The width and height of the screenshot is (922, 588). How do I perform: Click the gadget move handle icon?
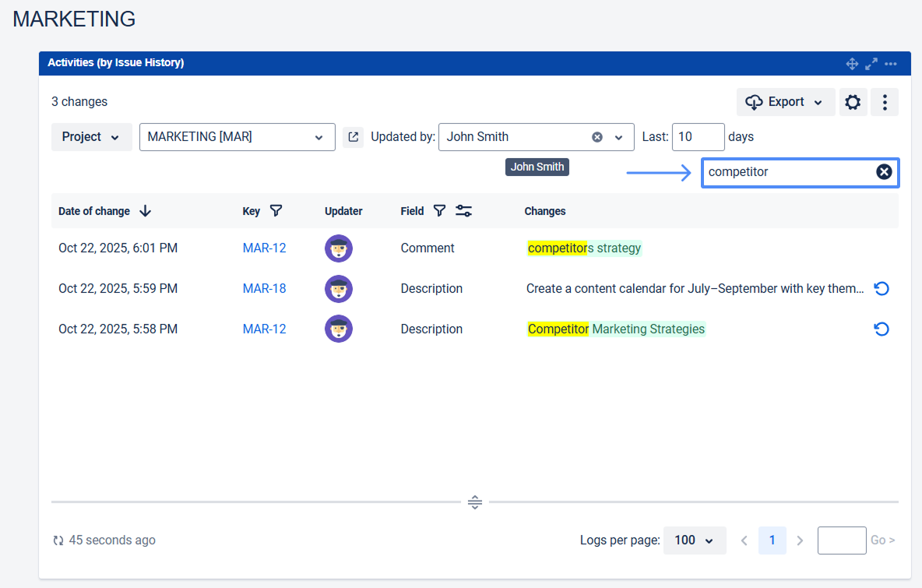coord(852,63)
